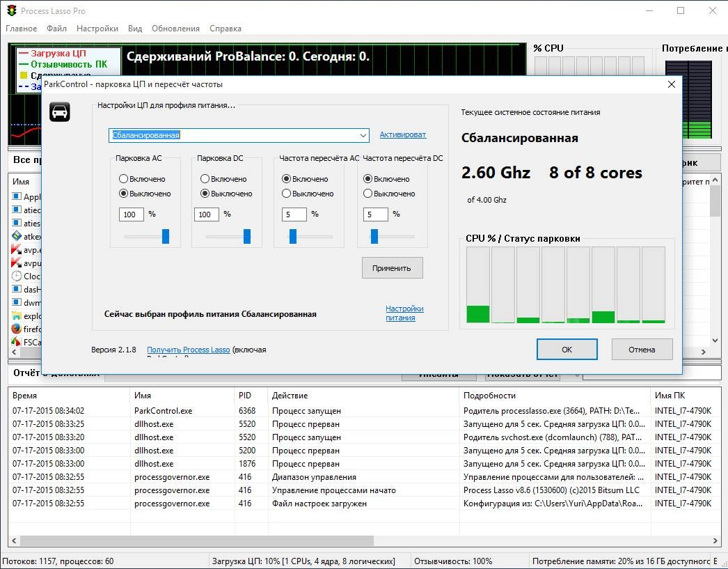728x569 pixels.
Task: Click the FSCa process icon
Action: click(16, 342)
